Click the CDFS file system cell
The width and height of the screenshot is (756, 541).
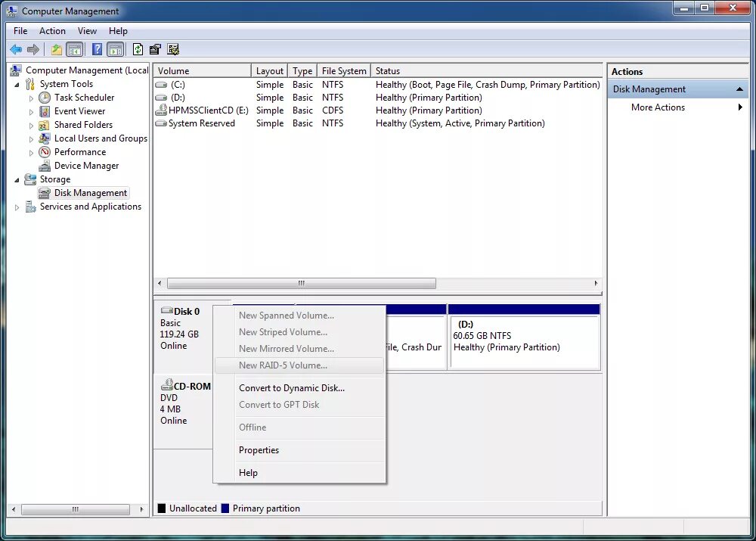pos(333,110)
